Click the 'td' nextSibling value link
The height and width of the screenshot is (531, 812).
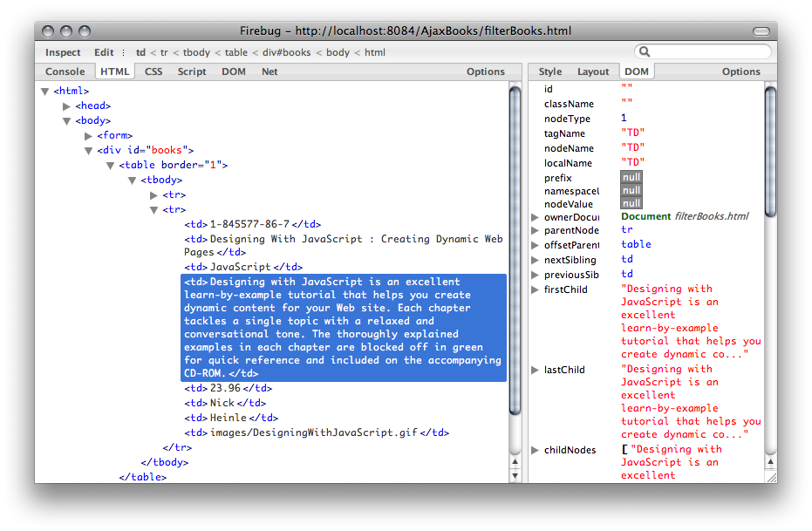coord(627,259)
